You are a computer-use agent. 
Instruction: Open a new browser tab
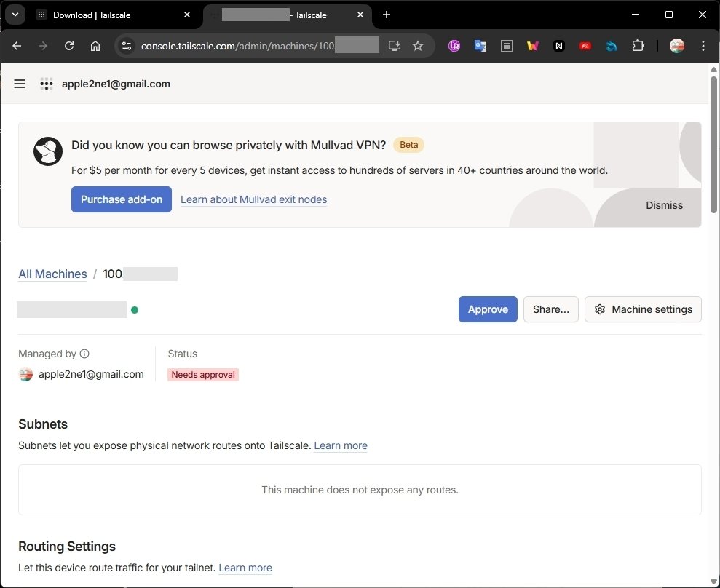coord(387,15)
